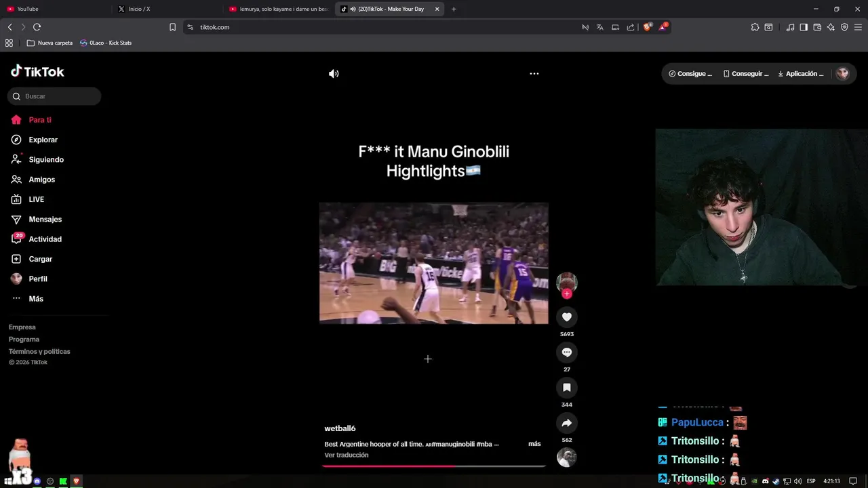Open the Nueva carpeta bookmark folder
The width and height of the screenshot is (868, 488).
coord(50,43)
